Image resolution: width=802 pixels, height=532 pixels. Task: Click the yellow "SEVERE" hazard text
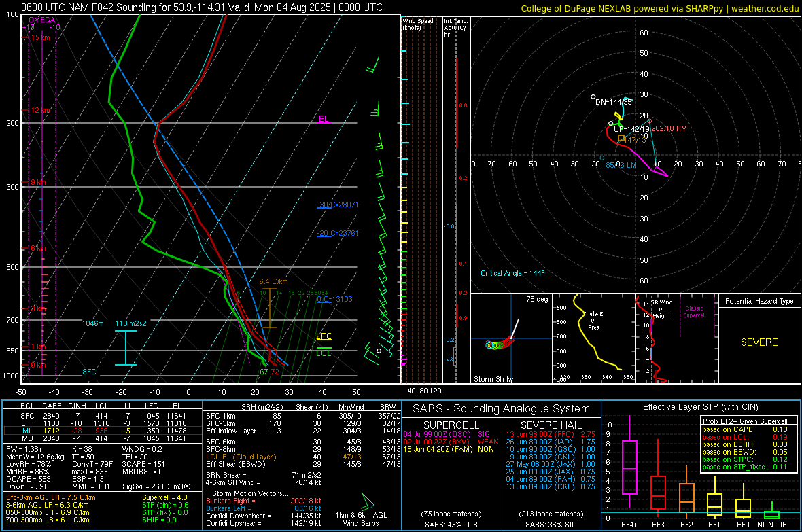(x=759, y=342)
